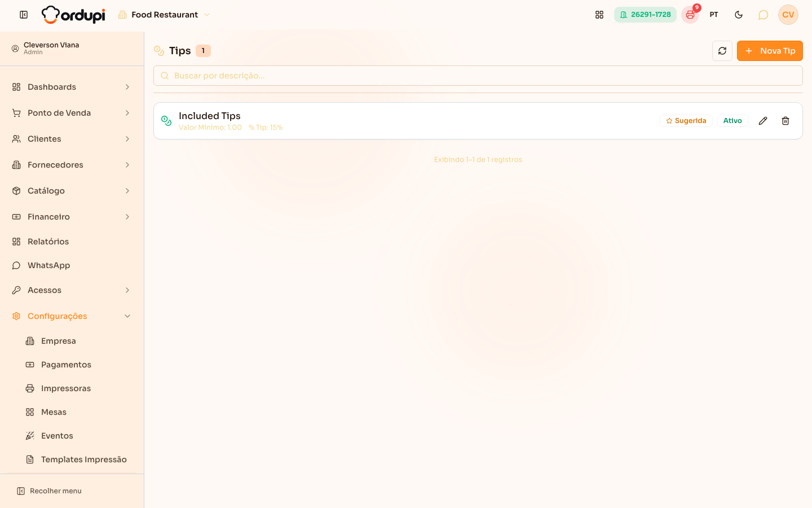Collapse sidebar using top-left panel icon
Image resolution: width=812 pixels, height=508 pixels.
(24, 15)
